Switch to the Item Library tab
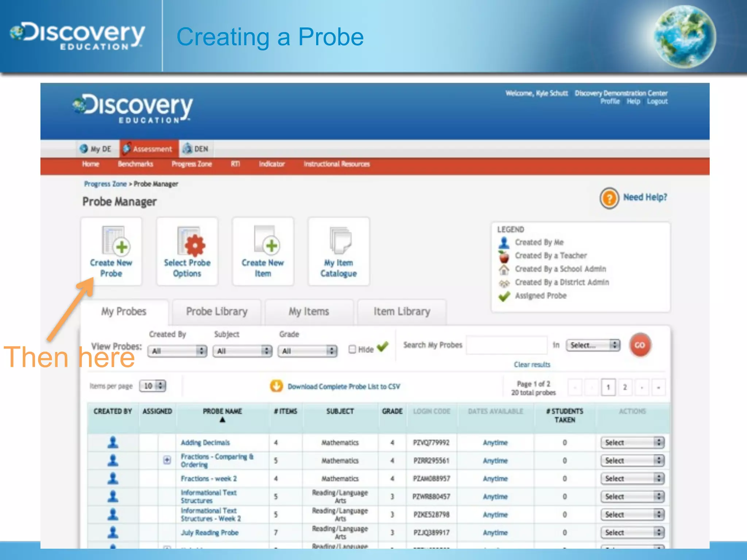This screenshot has width=747, height=560. click(402, 312)
